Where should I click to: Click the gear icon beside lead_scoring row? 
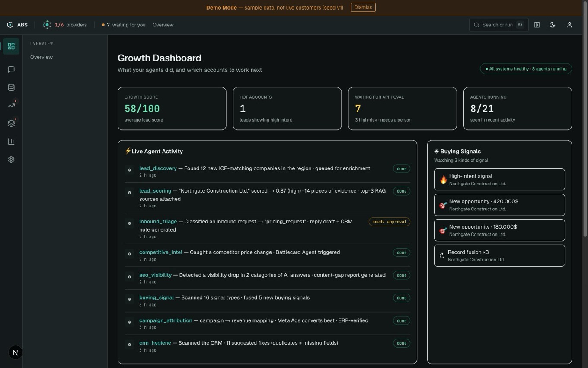pyautogui.click(x=129, y=193)
